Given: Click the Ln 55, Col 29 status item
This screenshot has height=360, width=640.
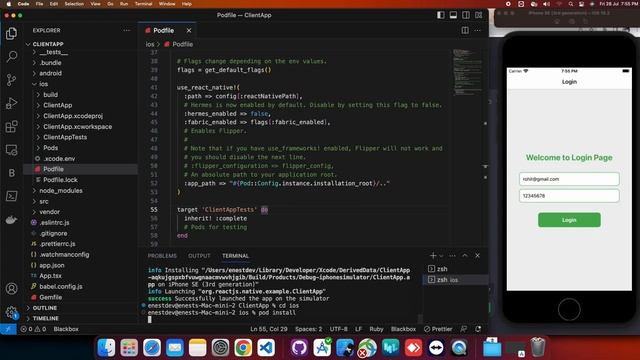Looking at the screenshot, I should [269, 329].
